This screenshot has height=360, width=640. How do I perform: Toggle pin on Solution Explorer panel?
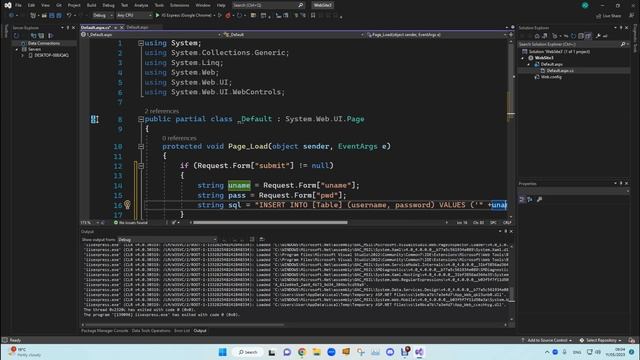621,28
